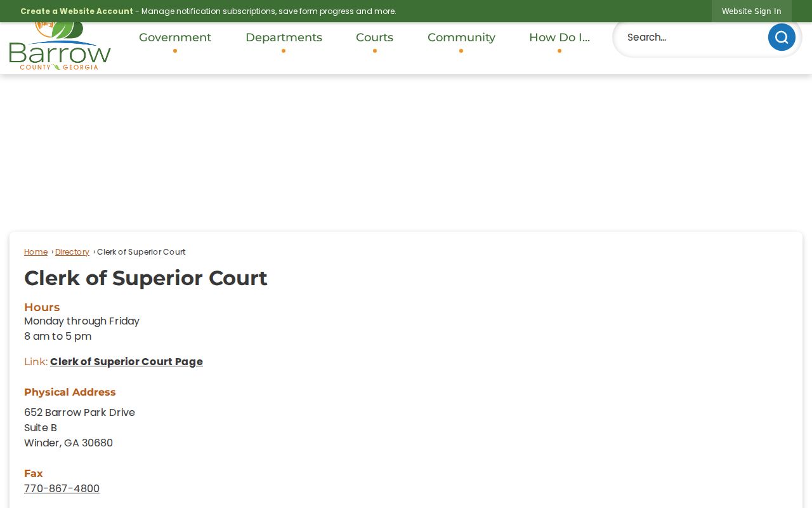
Task: Click the Monday through Friday text
Action: (x=82, y=321)
